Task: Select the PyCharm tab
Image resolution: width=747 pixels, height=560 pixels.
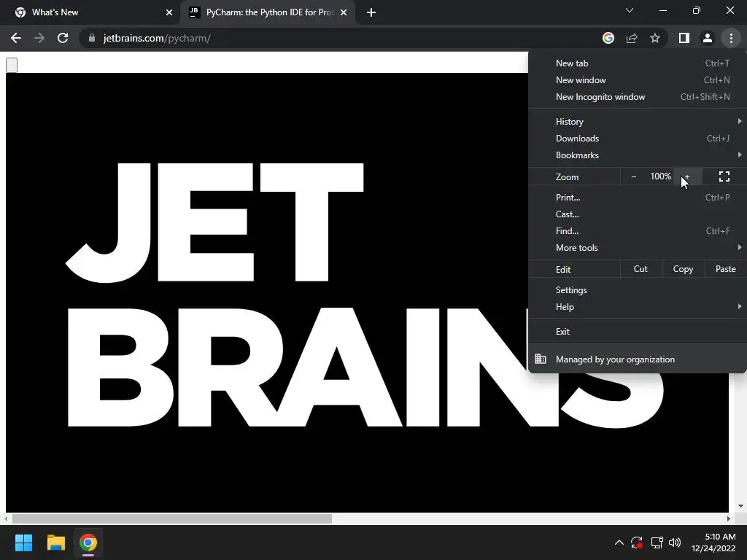Action: point(267,12)
